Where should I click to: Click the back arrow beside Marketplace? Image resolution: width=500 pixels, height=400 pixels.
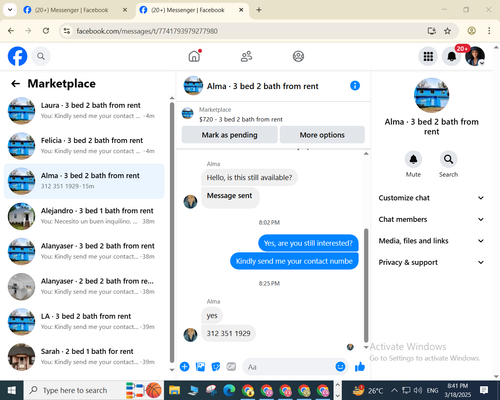pyautogui.click(x=15, y=84)
